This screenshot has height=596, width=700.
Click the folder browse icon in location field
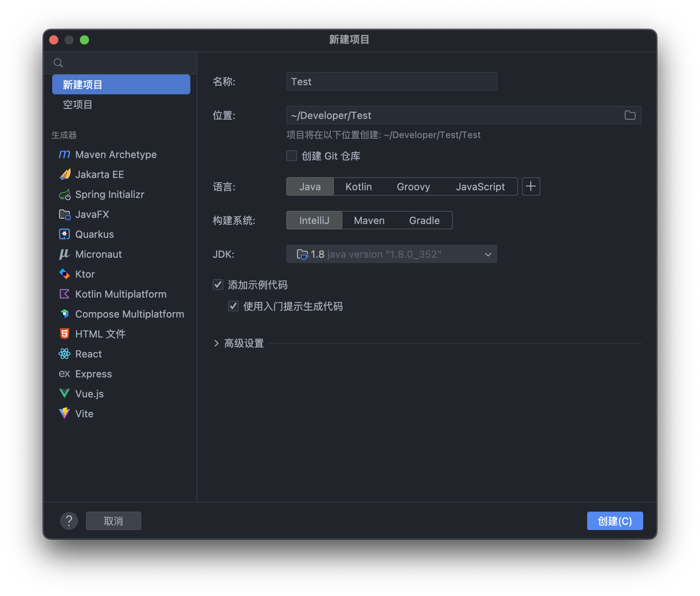(630, 115)
